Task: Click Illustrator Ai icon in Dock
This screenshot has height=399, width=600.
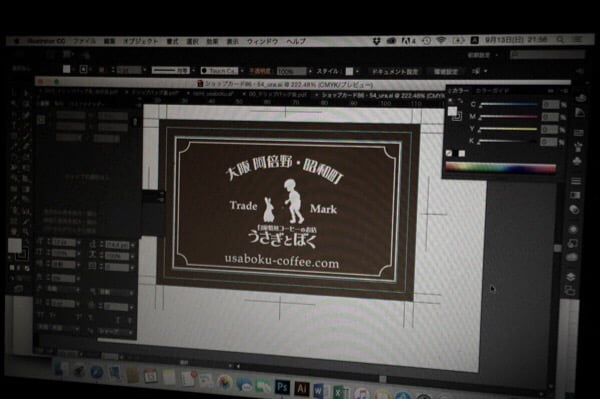Action: (301, 389)
